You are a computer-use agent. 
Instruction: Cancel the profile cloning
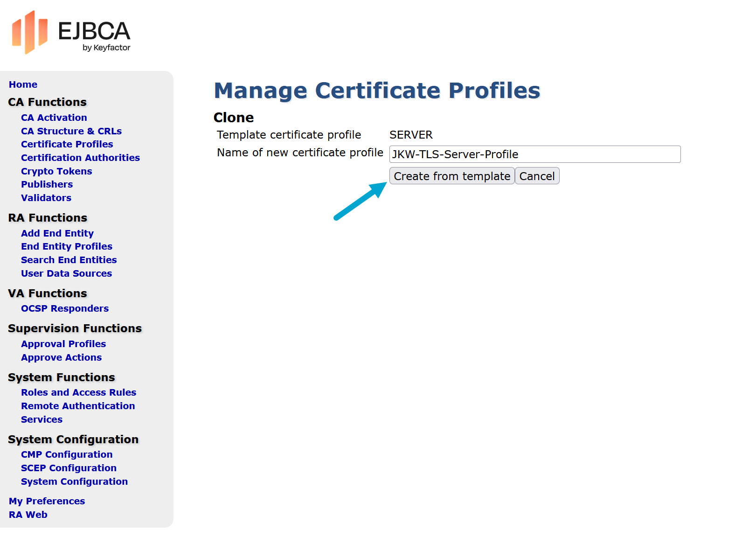click(537, 176)
